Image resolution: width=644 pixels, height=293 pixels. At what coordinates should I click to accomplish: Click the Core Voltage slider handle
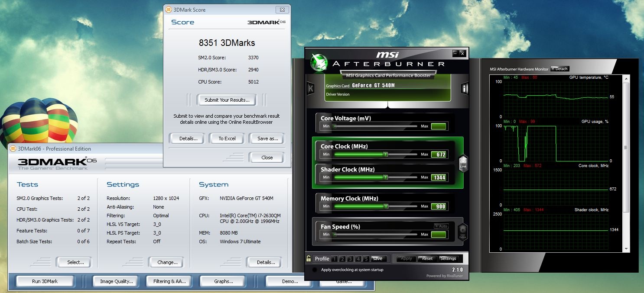(333, 126)
